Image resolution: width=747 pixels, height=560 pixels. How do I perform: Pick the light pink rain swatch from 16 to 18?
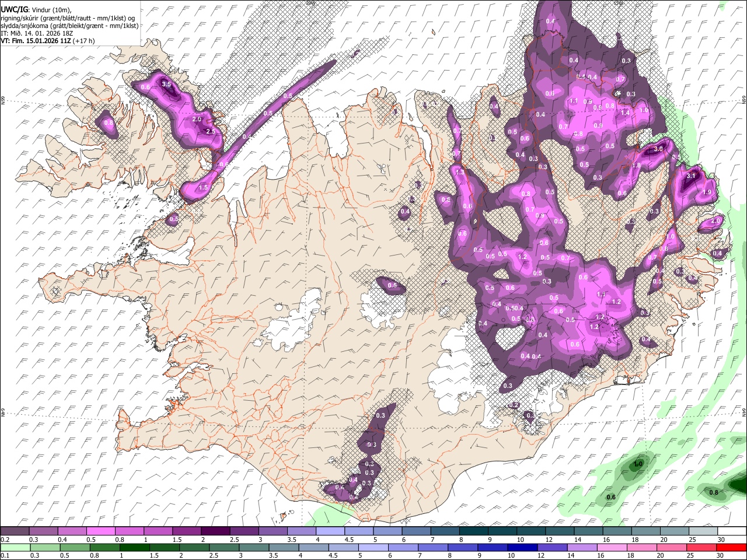613,547
